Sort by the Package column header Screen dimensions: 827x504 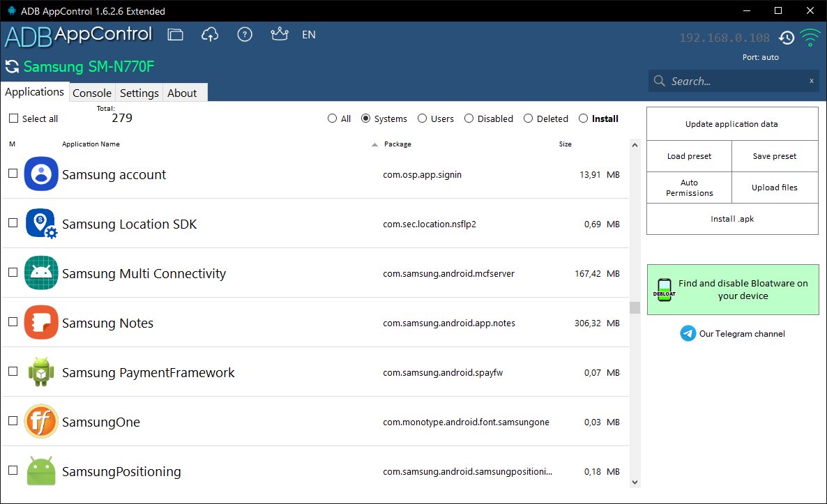pyautogui.click(x=397, y=144)
